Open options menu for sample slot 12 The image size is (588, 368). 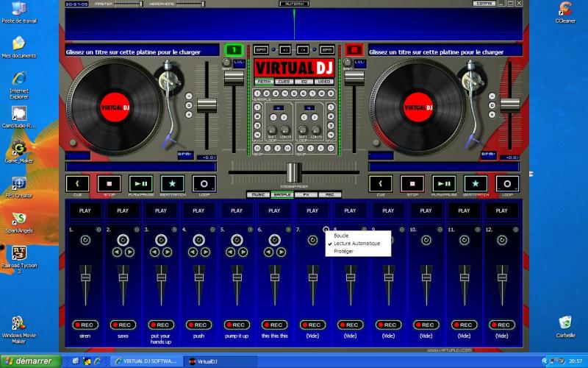(x=516, y=230)
